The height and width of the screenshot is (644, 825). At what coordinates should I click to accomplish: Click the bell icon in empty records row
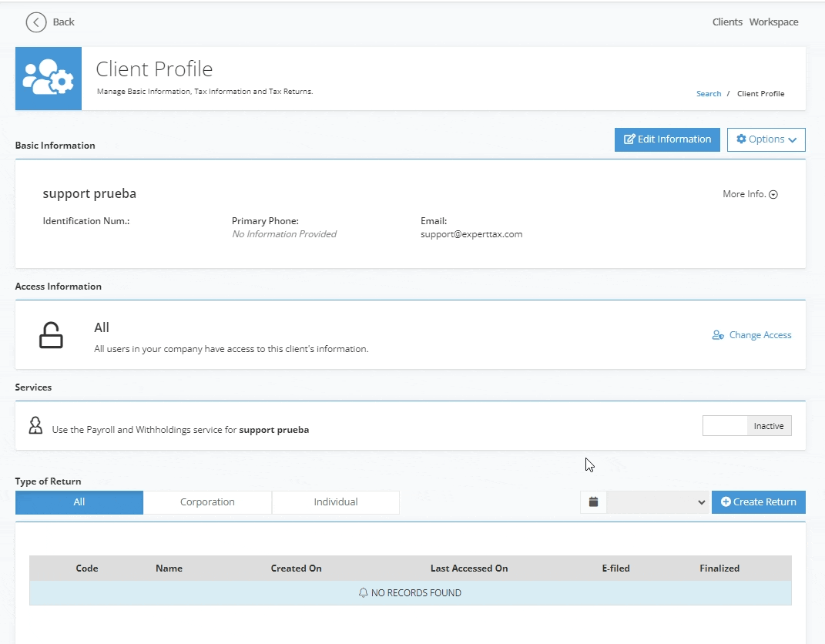click(363, 593)
